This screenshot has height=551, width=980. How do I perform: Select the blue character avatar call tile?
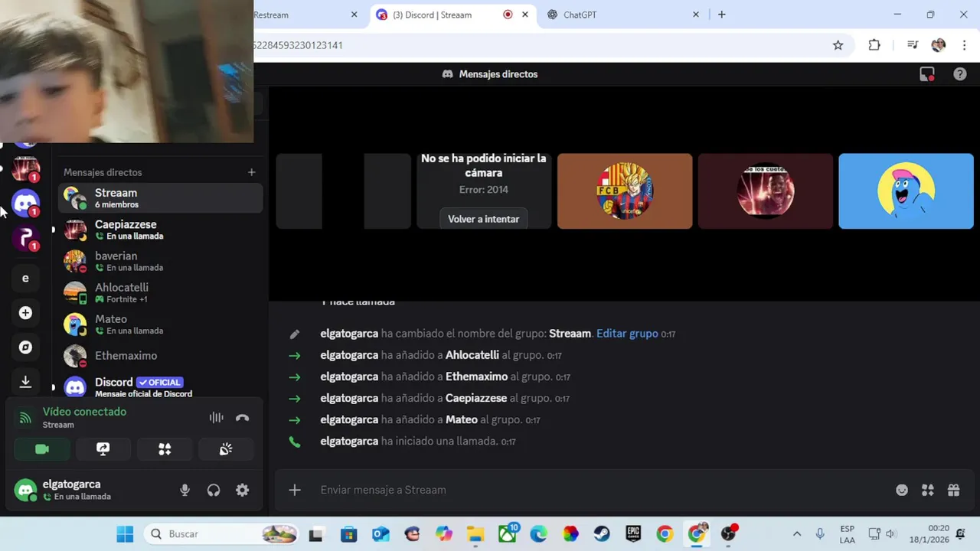coord(906,191)
